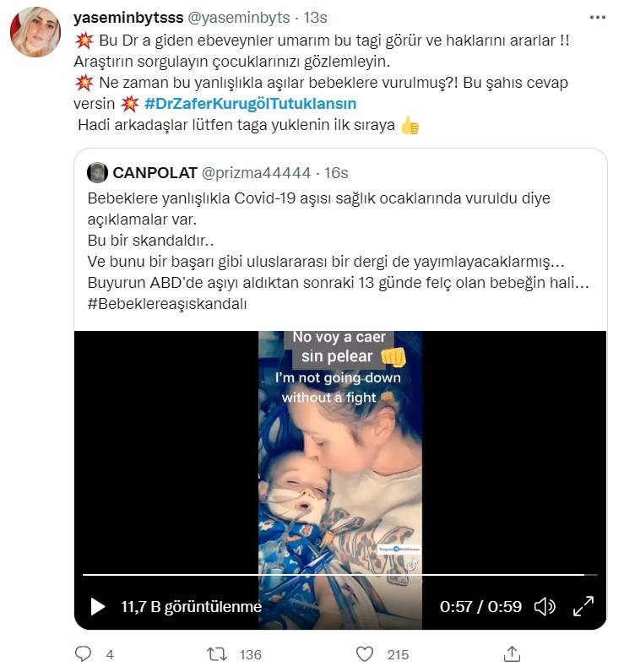This screenshot has width=624, height=672.
Task: Retweet using the arrows icon
Action: click(x=217, y=654)
